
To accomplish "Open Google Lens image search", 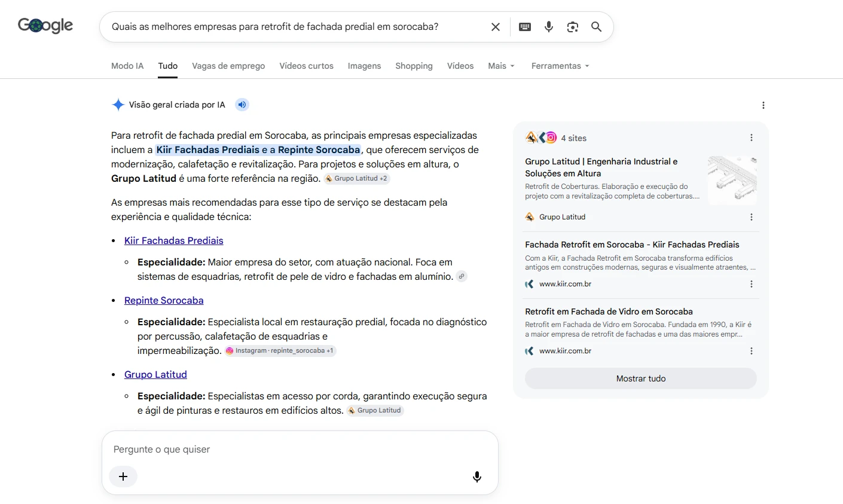I will [x=573, y=27].
